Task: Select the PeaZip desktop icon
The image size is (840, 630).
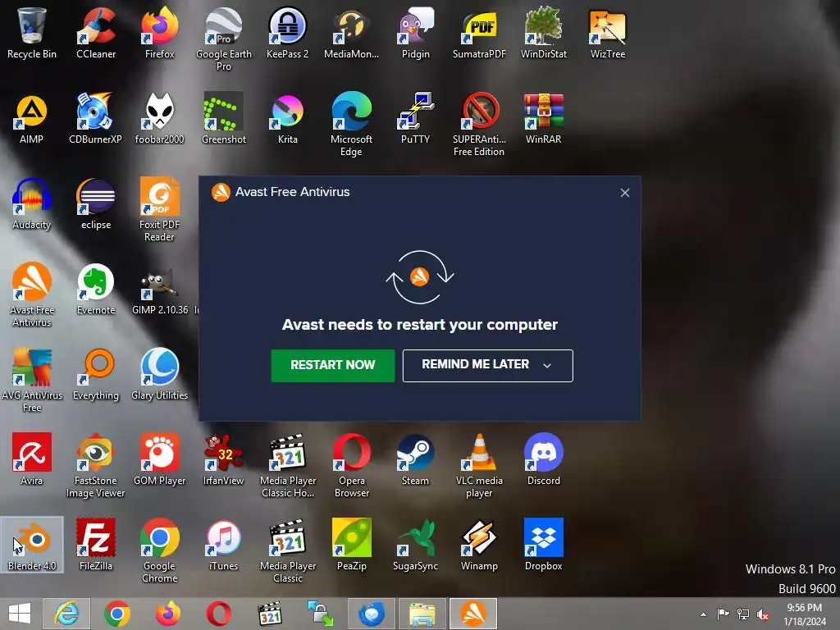Action: pos(351,545)
